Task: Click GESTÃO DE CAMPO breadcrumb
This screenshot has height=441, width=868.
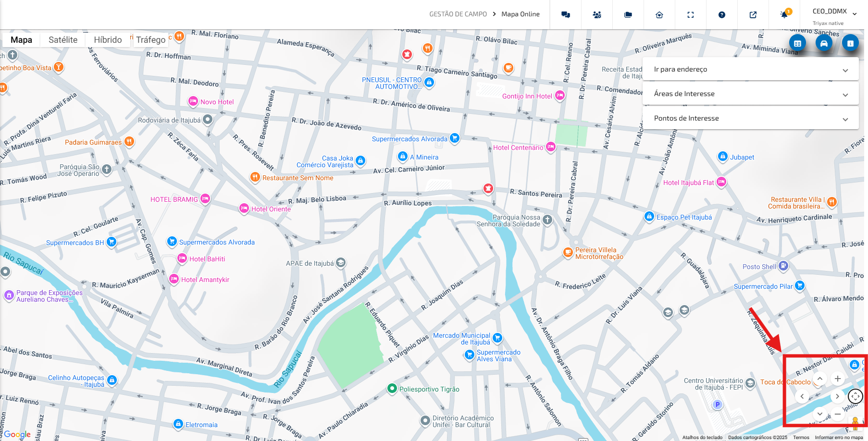Action: 458,14
